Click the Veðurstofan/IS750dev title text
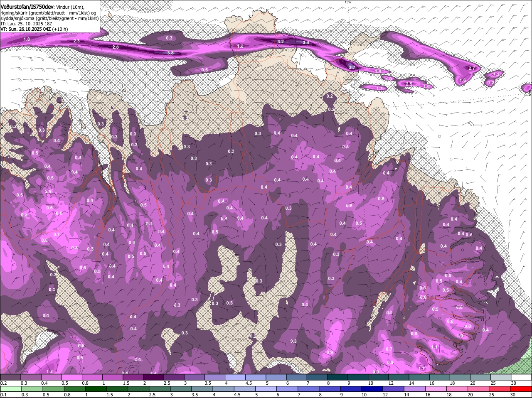The image size is (532, 398). [27, 7]
